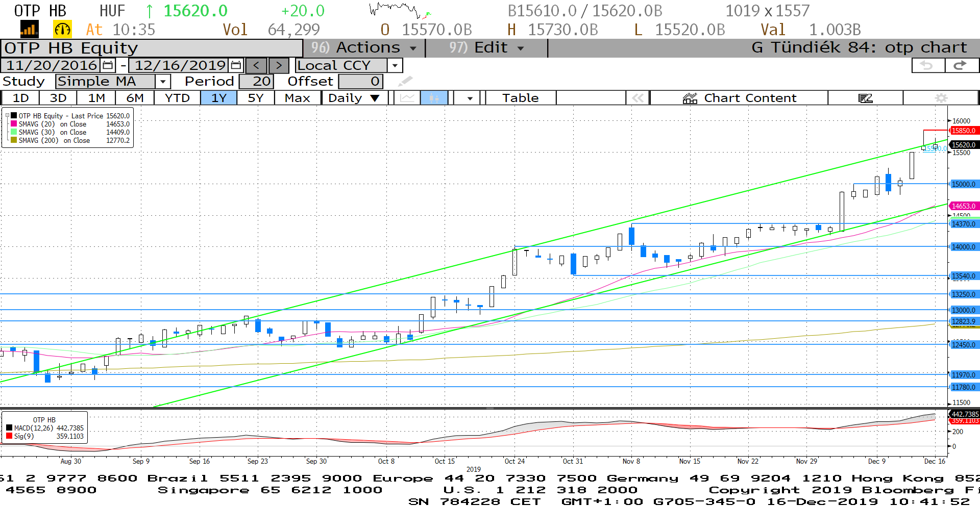The image size is (980, 530).
Task: Collapse the legend via its box toggle
Action: coord(7,116)
